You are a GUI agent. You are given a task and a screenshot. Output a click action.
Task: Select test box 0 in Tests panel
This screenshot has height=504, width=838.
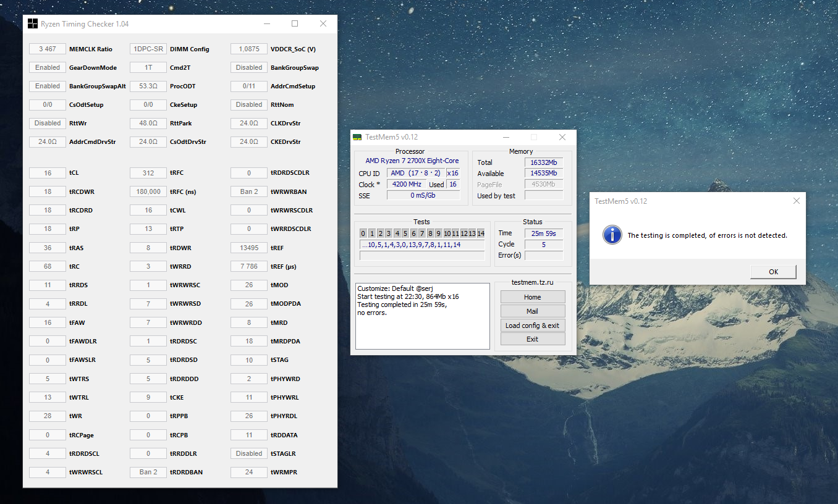pos(363,233)
